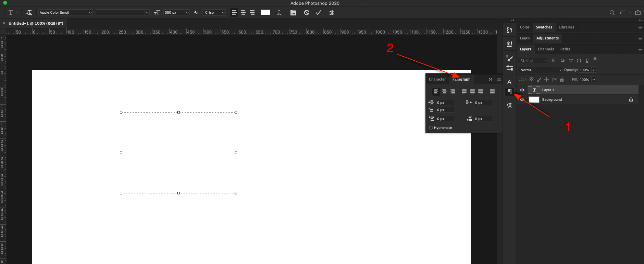The width and height of the screenshot is (644, 264).
Task: Click the indent left margin field
Action: point(445,103)
